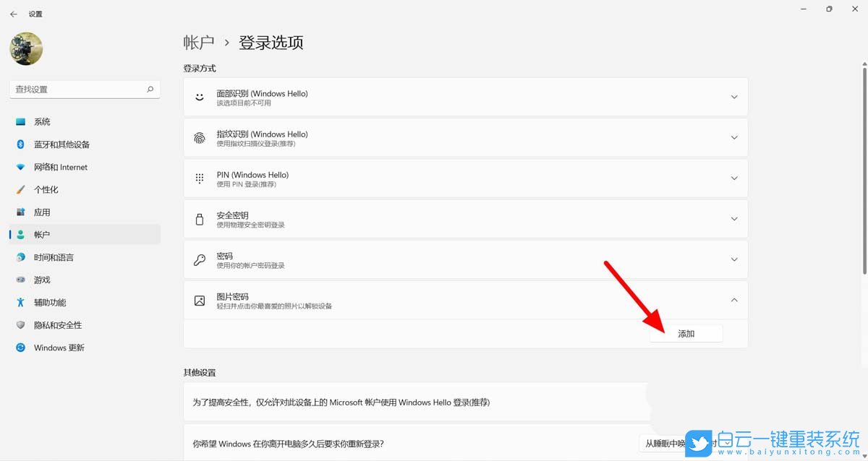
Task: Click 帐户 in the breadcrumb navigation
Action: (x=198, y=42)
